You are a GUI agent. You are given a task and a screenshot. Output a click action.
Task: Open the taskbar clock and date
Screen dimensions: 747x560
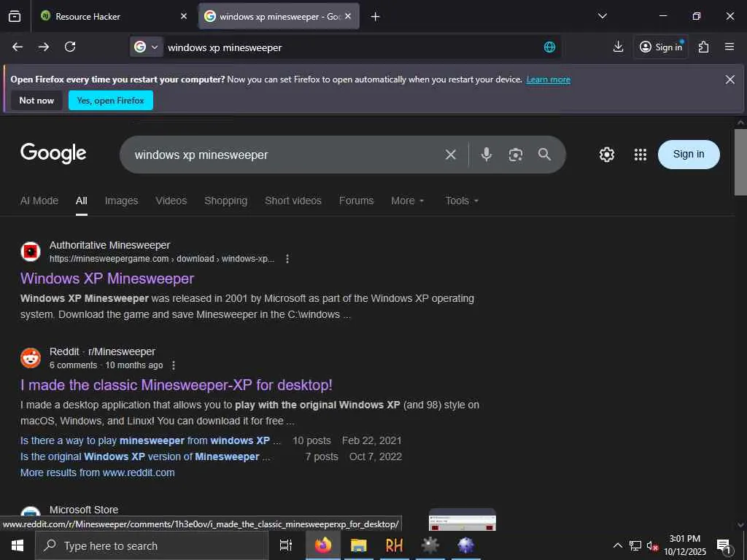click(685, 545)
